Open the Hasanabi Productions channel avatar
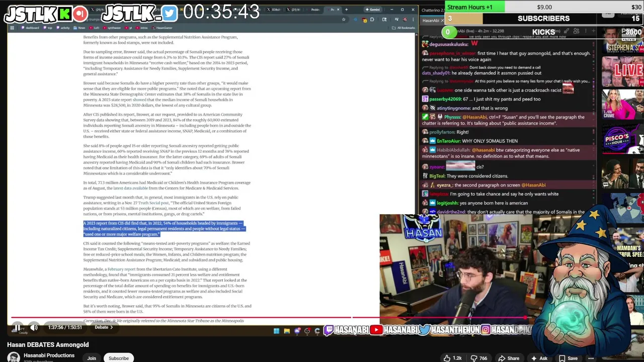 click(14, 357)
